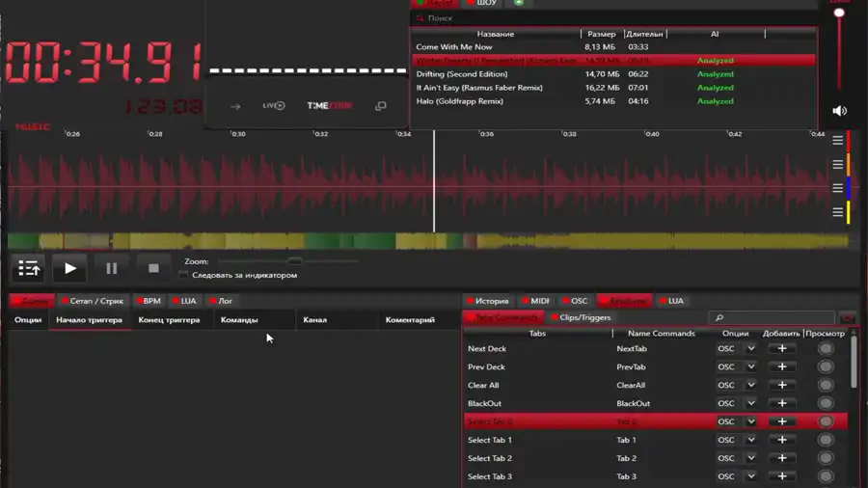
Task: Toggle preview circle for BlackOut row
Action: pos(826,404)
